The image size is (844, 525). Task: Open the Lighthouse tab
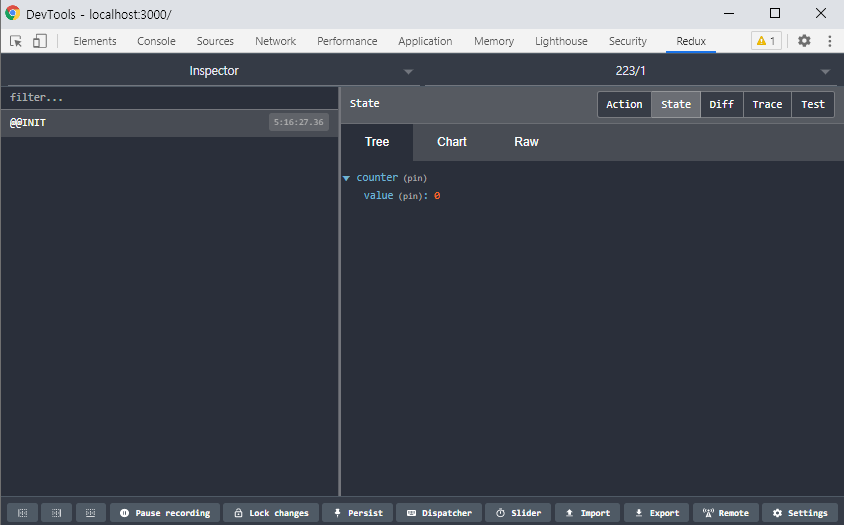point(561,41)
